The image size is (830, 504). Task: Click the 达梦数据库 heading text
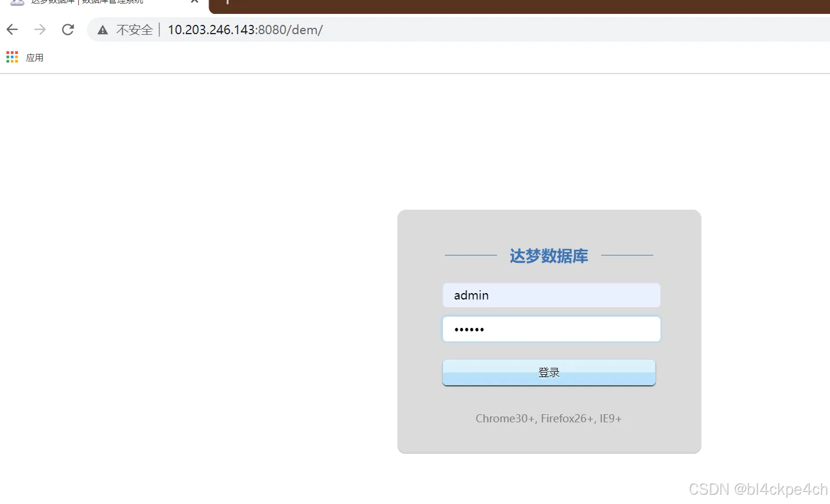coord(549,256)
